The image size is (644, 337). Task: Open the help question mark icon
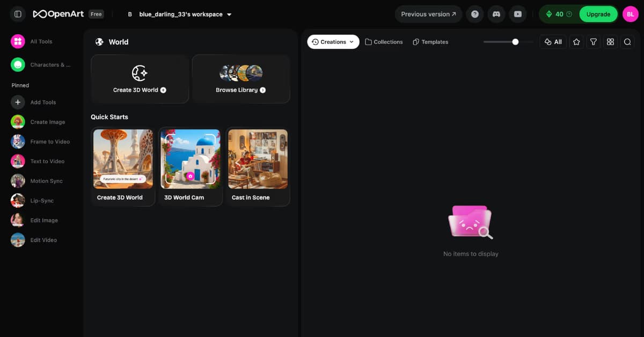tap(475, 14)
